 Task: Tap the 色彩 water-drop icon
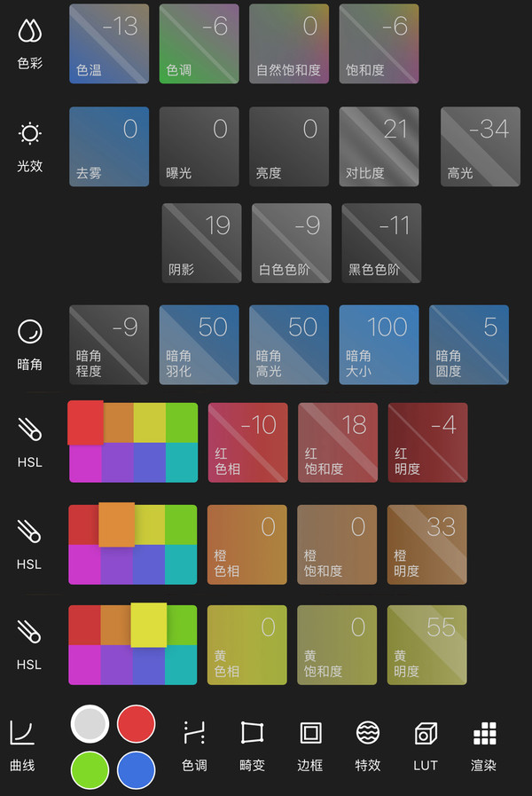[29, 32]
